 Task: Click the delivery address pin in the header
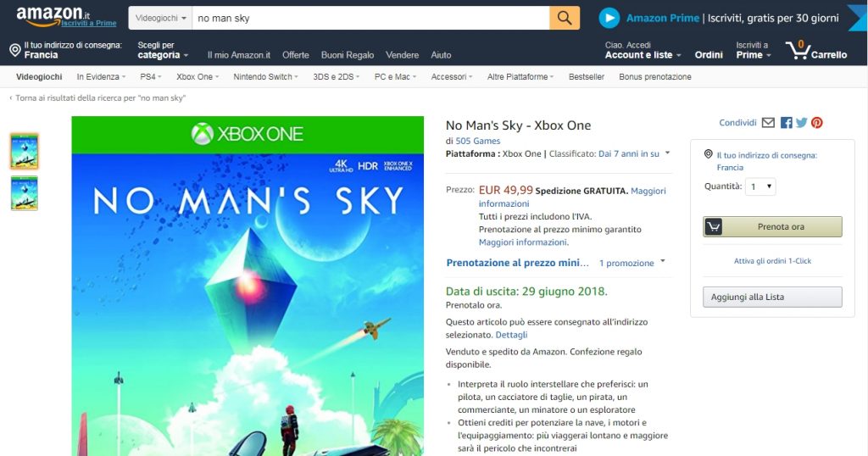pyautogui.click(x=15, y=50)
